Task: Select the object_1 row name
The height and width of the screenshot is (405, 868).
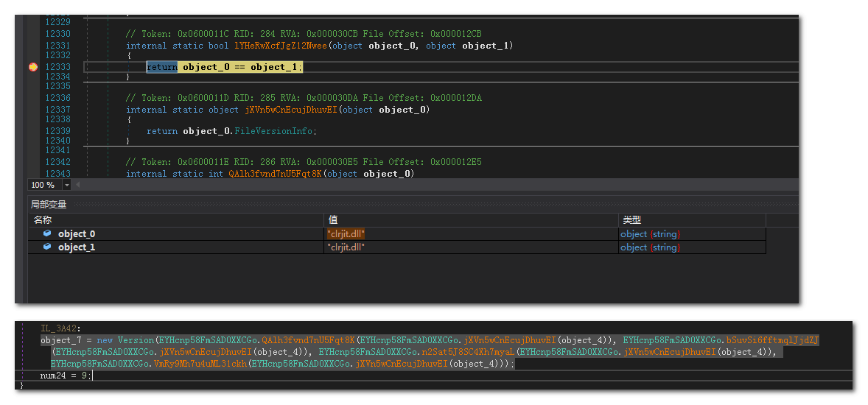Action: click(x=77, y=247)
